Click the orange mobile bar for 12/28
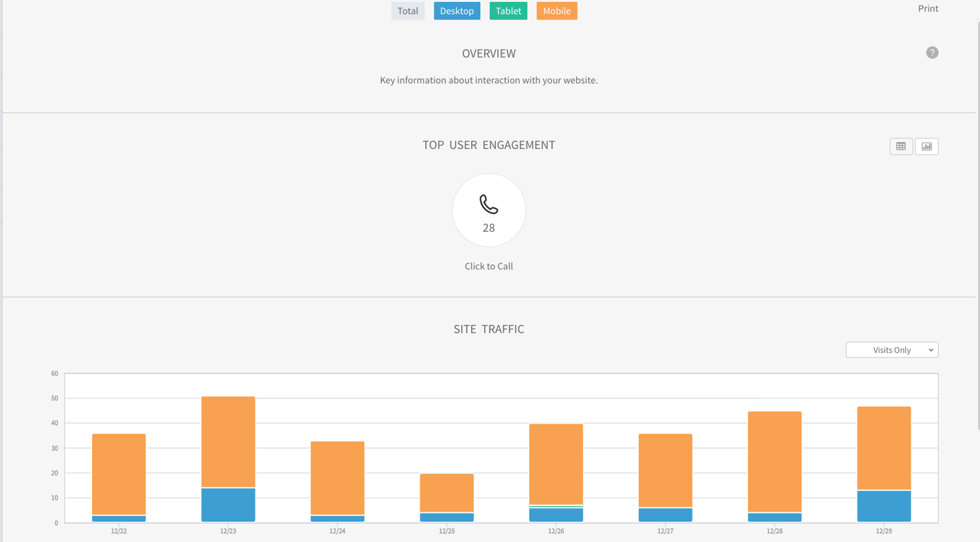Image resolution: width=980 pixels, height=542 pixels. (x=774, y=461)
